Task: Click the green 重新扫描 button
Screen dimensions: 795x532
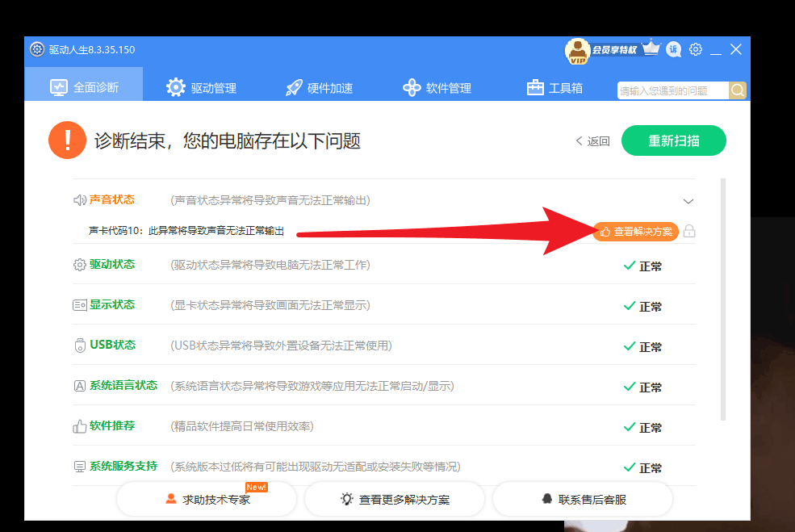Action: pos(673,140)
